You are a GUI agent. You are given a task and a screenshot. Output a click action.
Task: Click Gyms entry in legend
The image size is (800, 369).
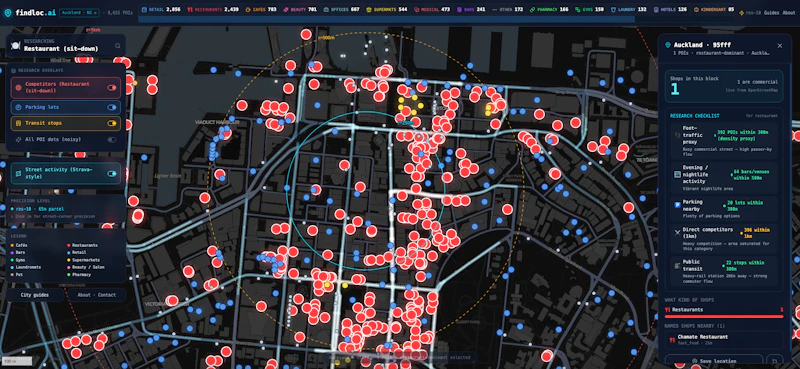point(19,260)
